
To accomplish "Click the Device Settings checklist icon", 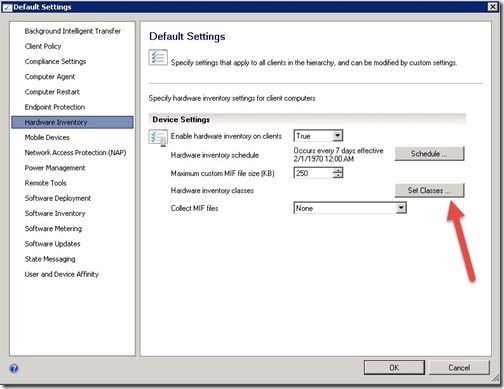I will coord(158,138).
